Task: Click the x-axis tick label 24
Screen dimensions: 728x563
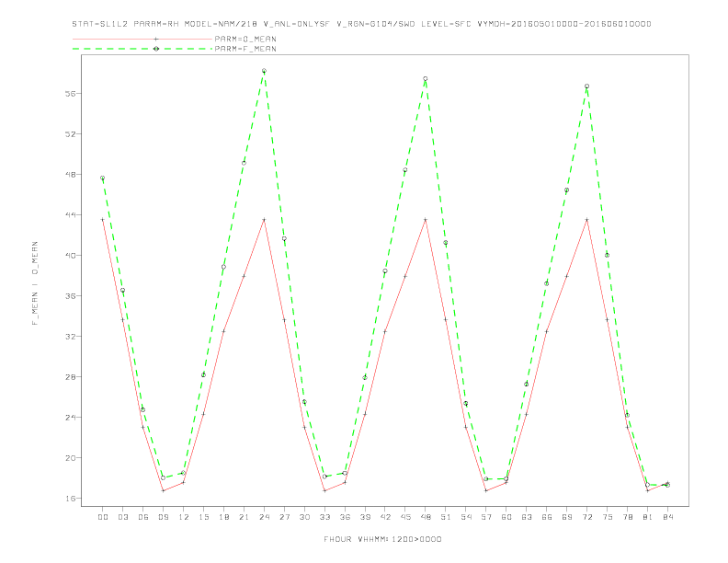Action: (264, 517)
